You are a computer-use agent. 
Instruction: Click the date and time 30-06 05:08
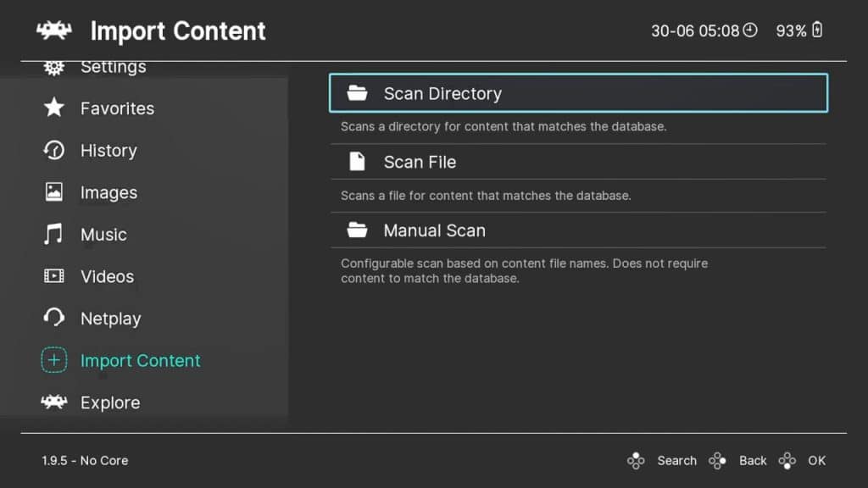click(695, 30)
